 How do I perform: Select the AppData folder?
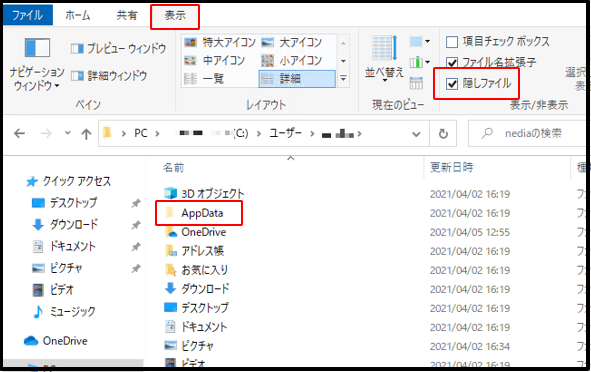194,213
